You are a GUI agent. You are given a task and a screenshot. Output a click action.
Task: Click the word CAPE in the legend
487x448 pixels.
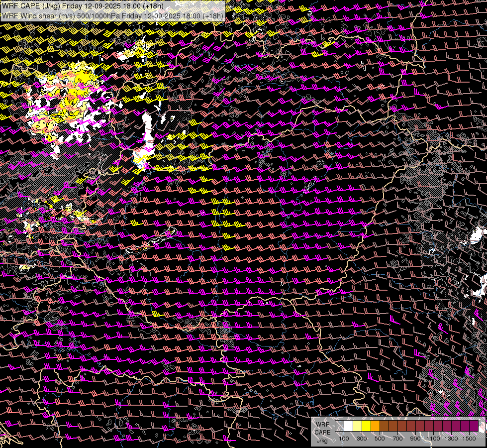click(322, 433)
